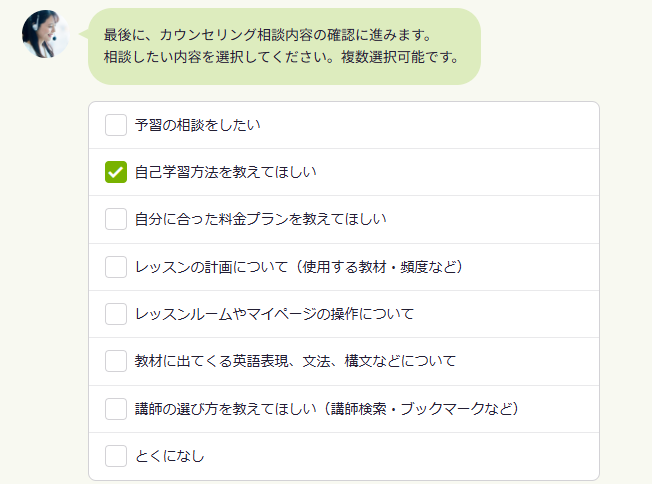This screenshot has width=652, height=484.
Task: Mark the 教材に出てくる英語表現 checkbox
Action: click(116, 361)
